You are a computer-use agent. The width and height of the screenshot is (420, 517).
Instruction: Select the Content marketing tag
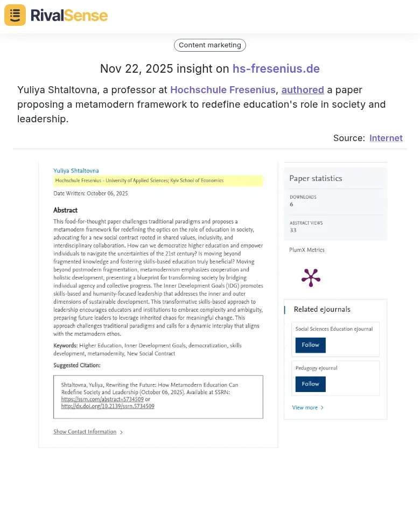pos(210,45)
